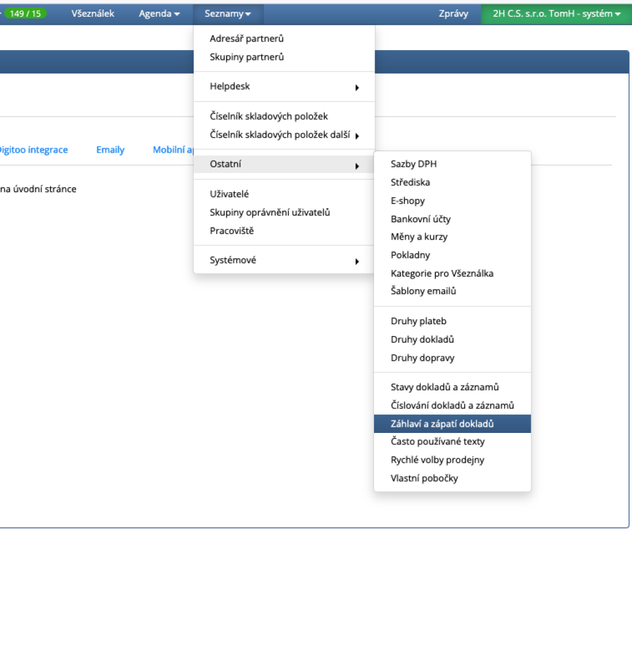Expand the 2H C.S. s.r.o. account dropdown
Image resolution: width=632 pixels, height=672 pixels.
tap(556, 14)
